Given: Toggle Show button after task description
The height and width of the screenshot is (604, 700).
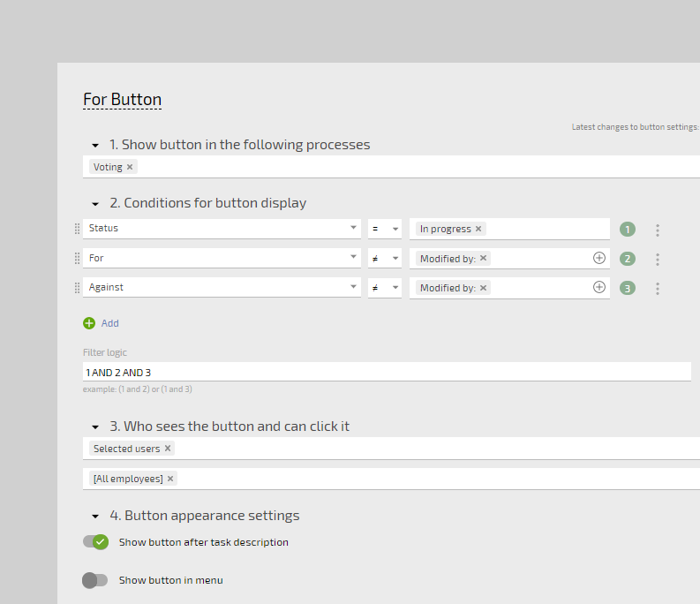Looking at the screenshot, I should pyautogui.click(x=95, y=542).
